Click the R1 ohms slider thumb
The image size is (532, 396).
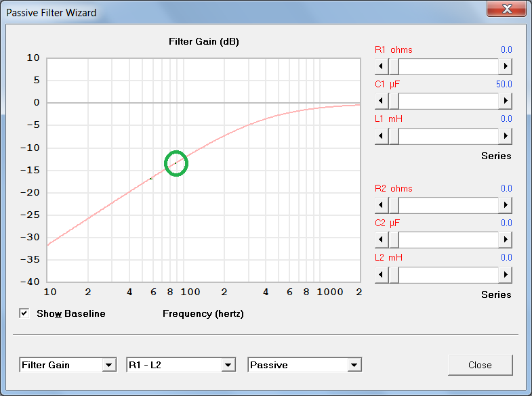click(x=394, y=66)
